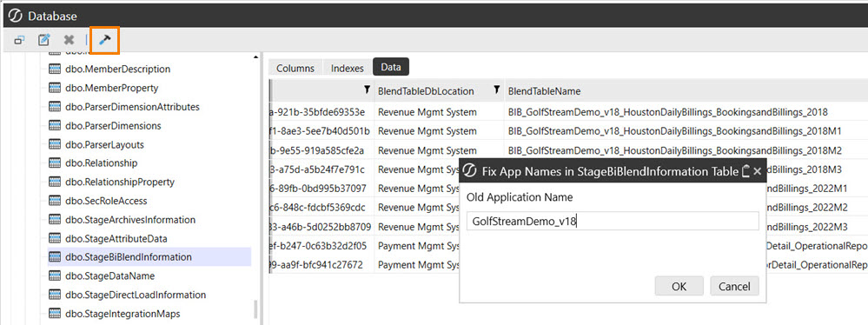Click dialog title Fix App Names text
868x325 pixels.
610,172
